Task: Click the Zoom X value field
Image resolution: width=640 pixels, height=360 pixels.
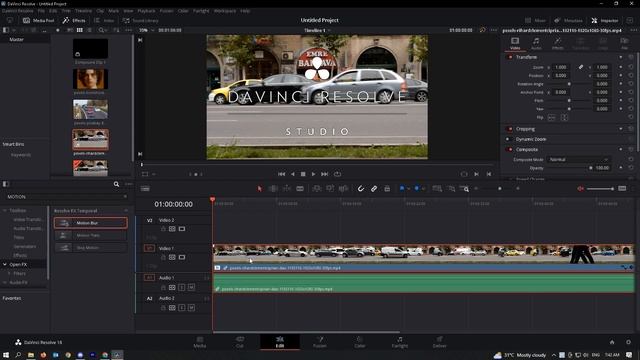Action: click(560, 67)
